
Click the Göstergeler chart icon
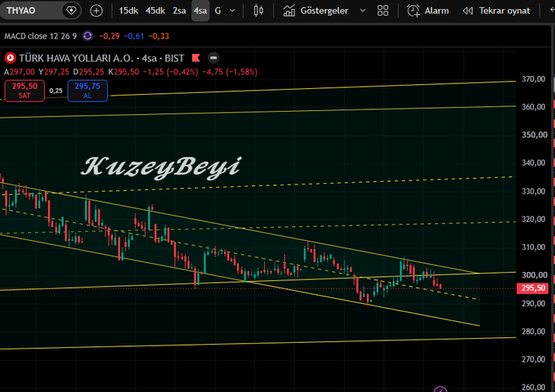pos(289,11)
